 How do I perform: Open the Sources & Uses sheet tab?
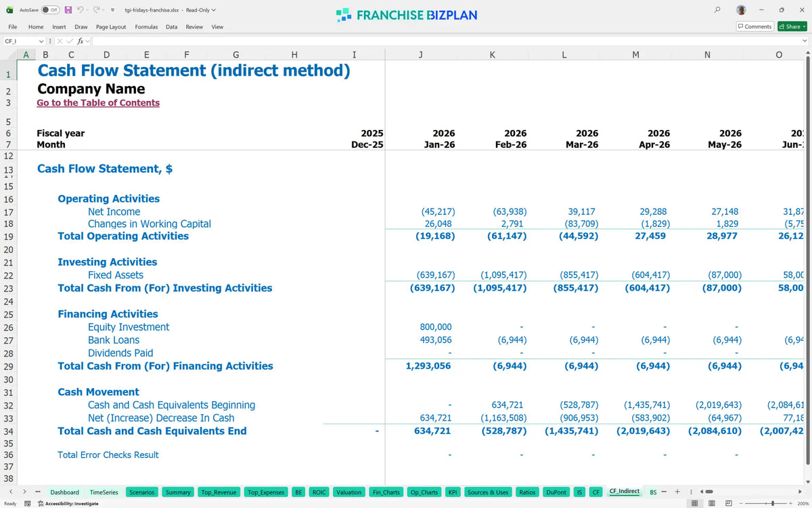488,492
